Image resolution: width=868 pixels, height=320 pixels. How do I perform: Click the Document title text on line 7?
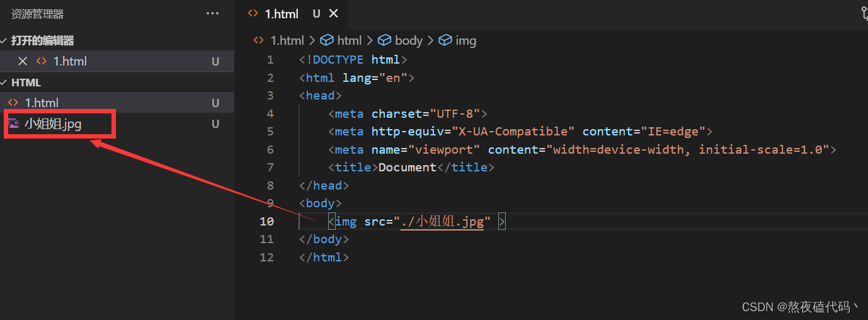(407, 168)
